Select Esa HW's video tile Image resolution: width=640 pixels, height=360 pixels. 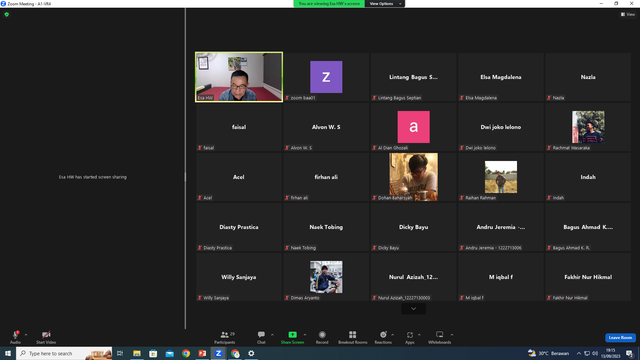pos(239,77)
